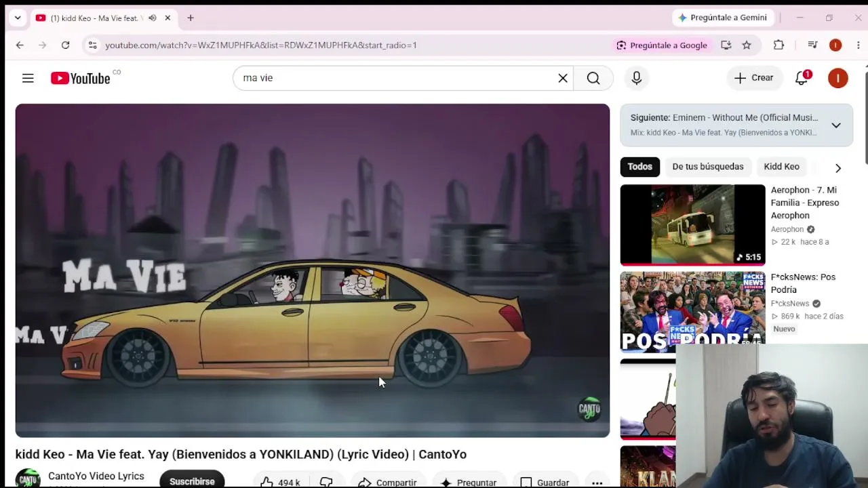Viewport: 868px width, 488px height.
Task: Click the 'kidd Keo - Ma Vie feat. Yay' video title
Action: (241, 454)
